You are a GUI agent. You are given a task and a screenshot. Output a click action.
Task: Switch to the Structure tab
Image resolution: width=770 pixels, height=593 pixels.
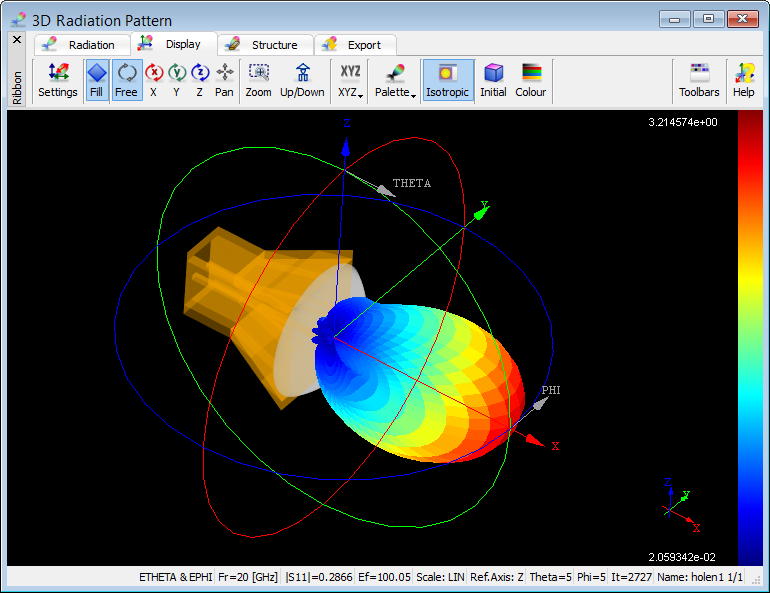click(x=263, y=45)
